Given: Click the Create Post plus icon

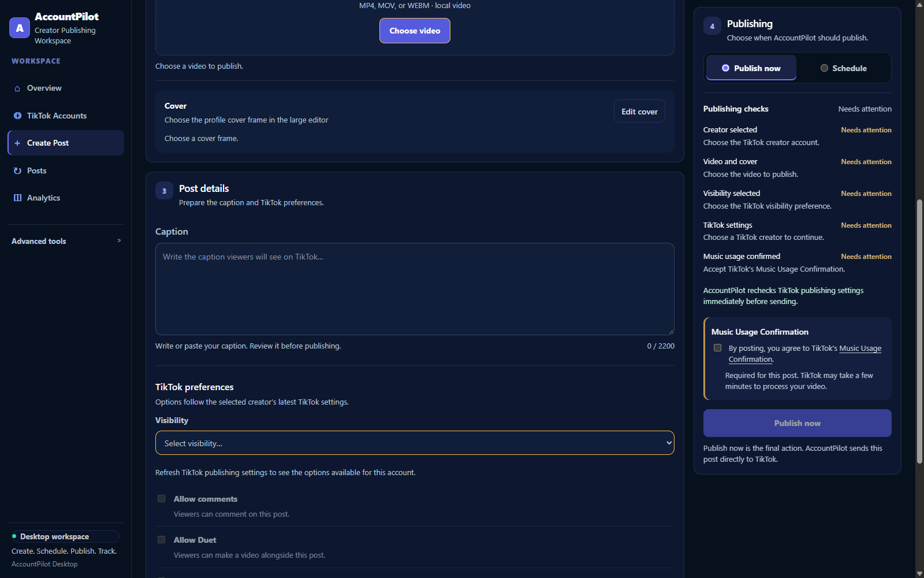Looking at the screenshot, I should click(17, 143).
